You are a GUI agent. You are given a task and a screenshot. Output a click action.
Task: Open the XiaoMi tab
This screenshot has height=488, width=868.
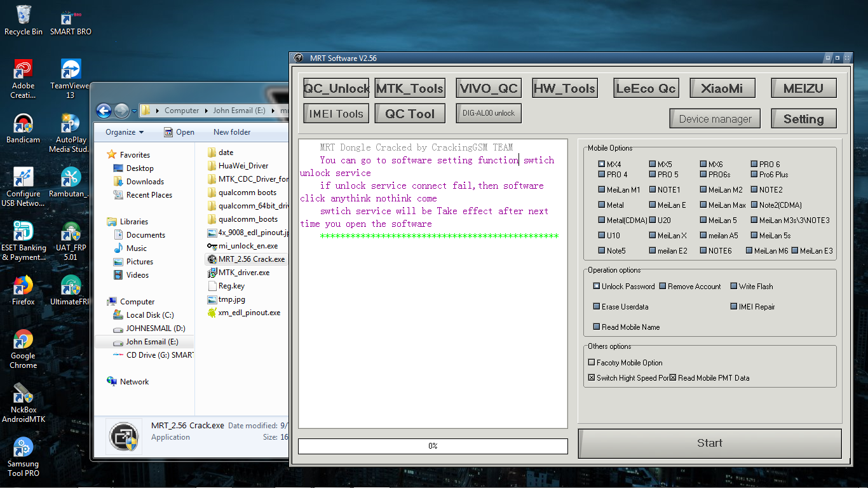(x=722, y=88)
